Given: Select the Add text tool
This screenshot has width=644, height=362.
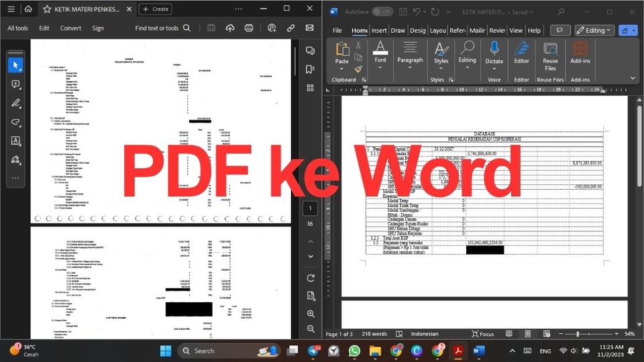Looking at the screenshot, I should [x=15, y=141].
